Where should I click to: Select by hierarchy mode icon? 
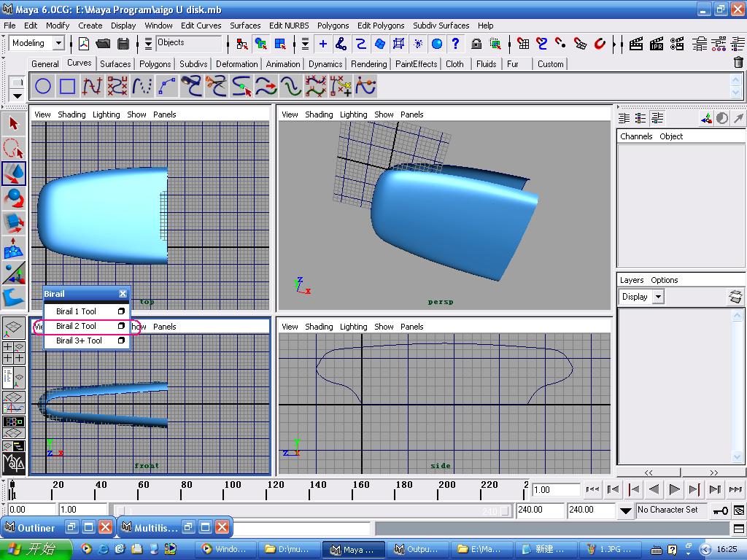242,44
